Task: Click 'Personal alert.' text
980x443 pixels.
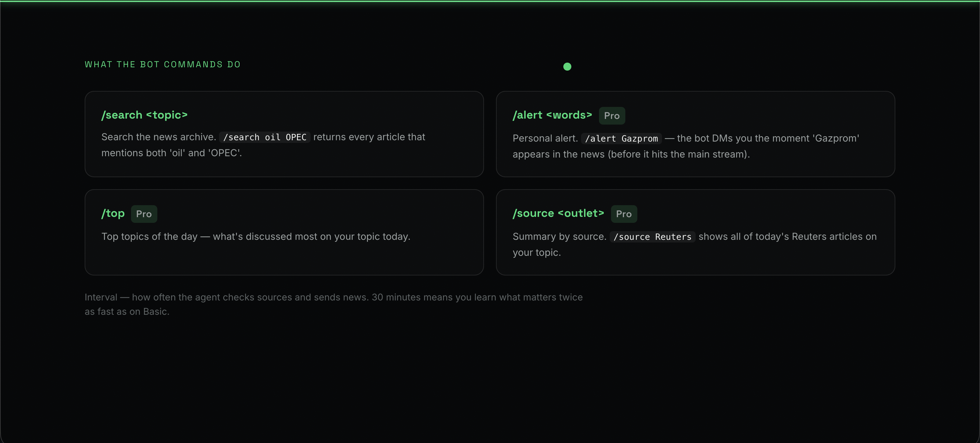Action: click(545, 139)
